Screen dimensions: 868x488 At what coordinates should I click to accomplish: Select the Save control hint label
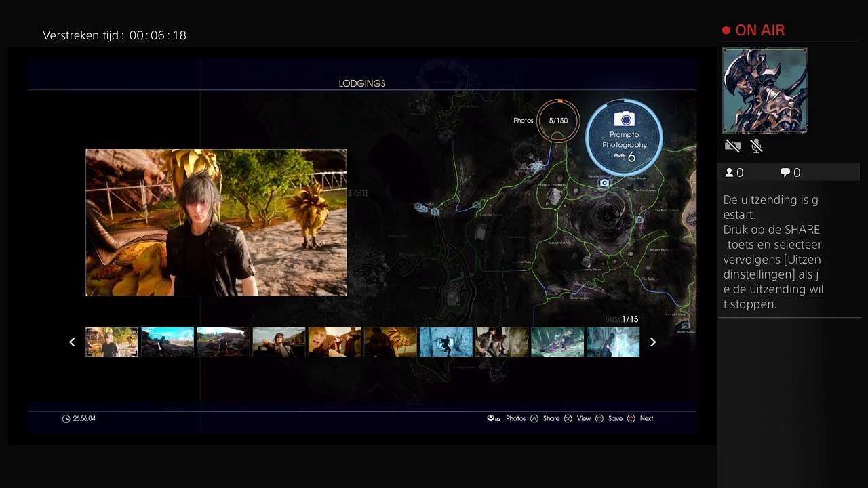[615, 419]
